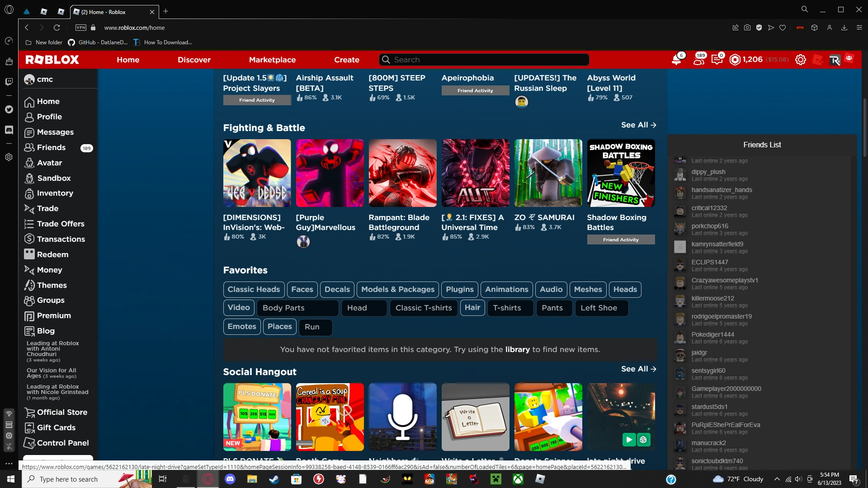Click the Discord icon in Windows taskbar
This screenshot has width=868, height=488.
(230, 479)
